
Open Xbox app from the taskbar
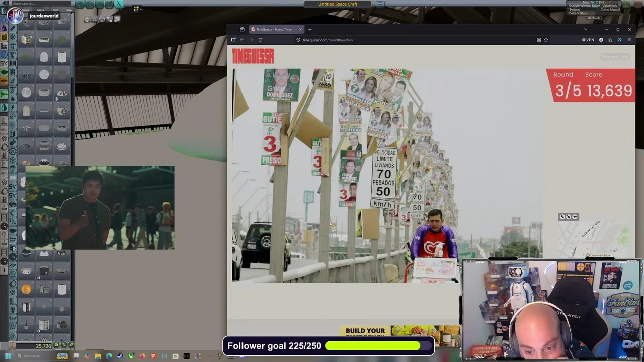(x=131, y=356)
